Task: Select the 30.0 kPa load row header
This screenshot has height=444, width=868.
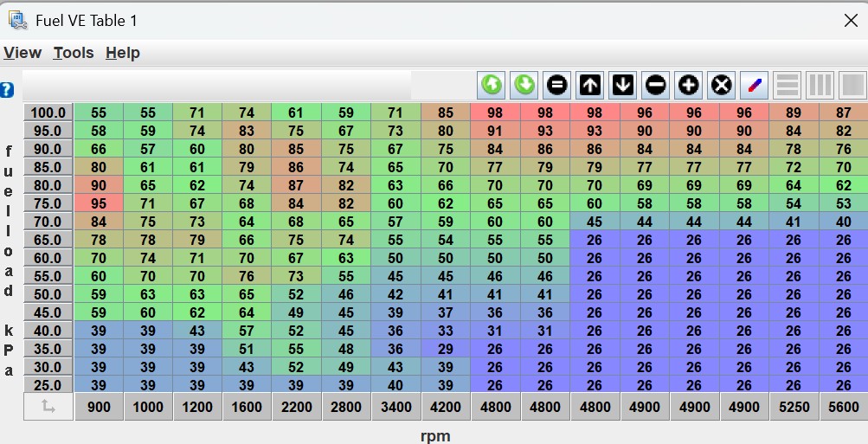Action: tap(48, 366)
